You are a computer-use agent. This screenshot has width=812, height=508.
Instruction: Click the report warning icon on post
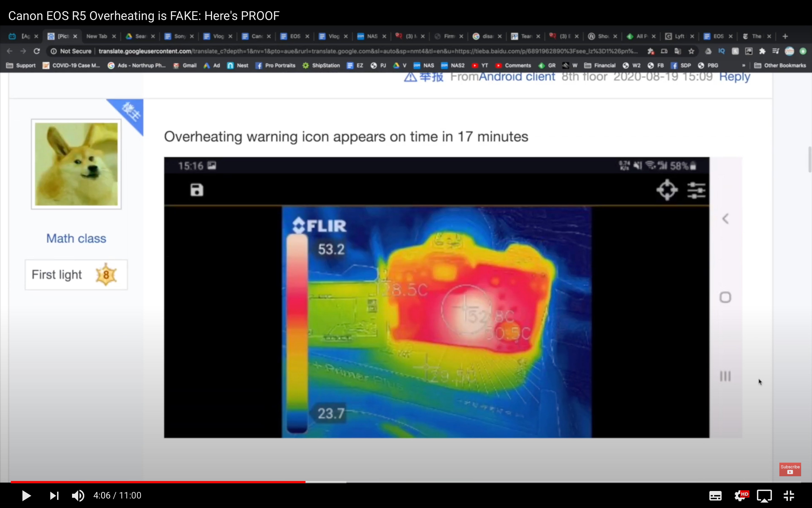tap(410, 77)
